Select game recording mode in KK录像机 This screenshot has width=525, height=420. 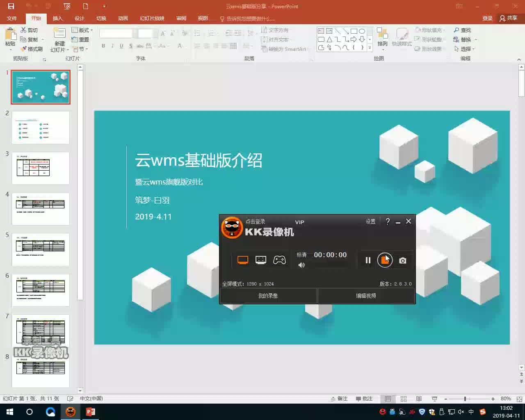point(280,260)
